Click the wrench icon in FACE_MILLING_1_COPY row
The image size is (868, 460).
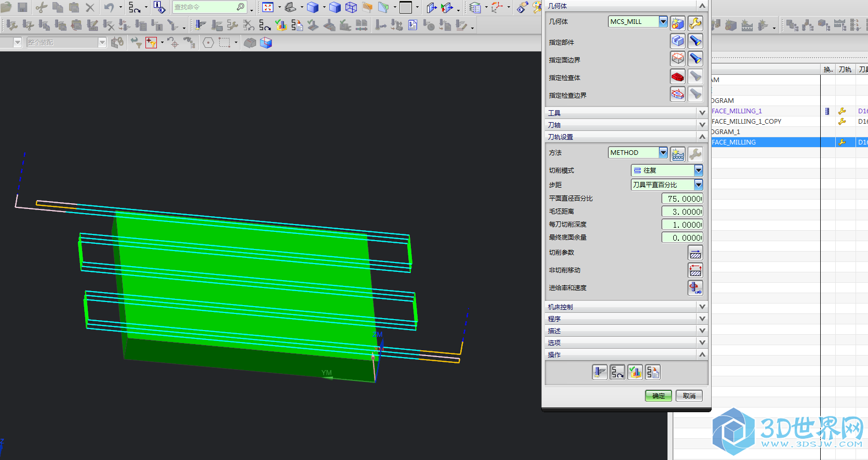tap(842, 121)
